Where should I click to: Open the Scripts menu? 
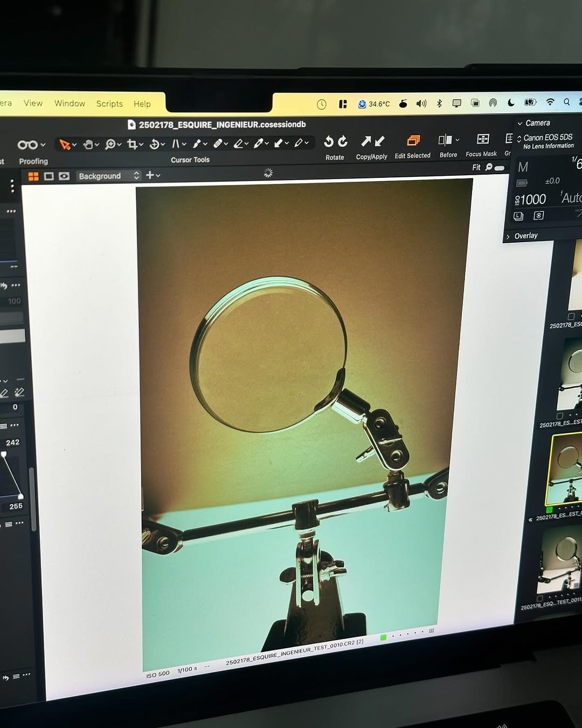coord(109,104)
